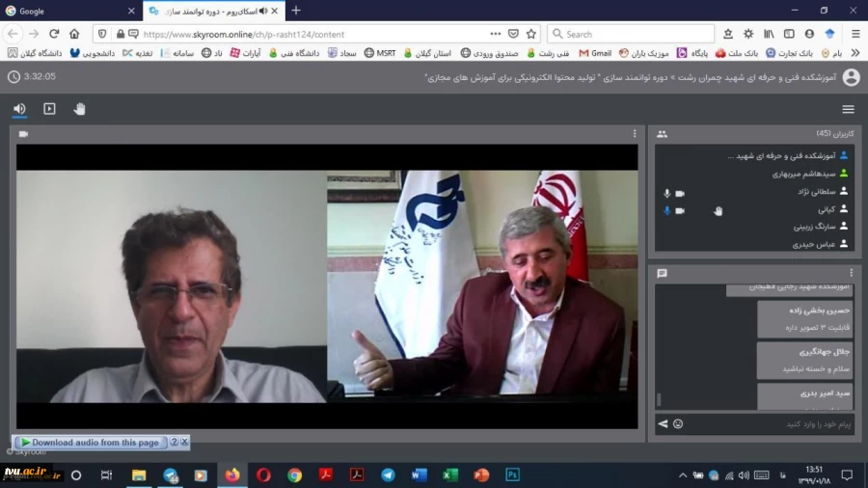Raise hand using the hand icon
The width and height of the screenshot is (868, 488).
pyautogui.click(x=79, y=109)
